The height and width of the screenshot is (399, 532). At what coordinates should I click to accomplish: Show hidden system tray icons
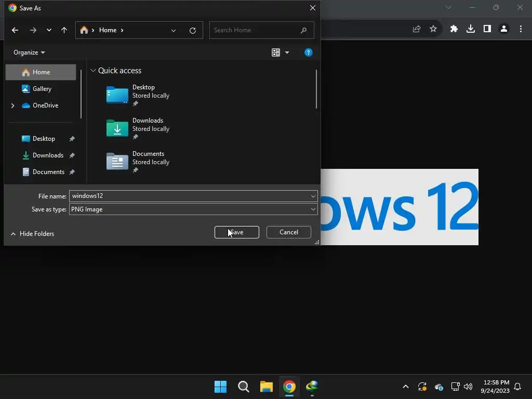coord(405,387)
